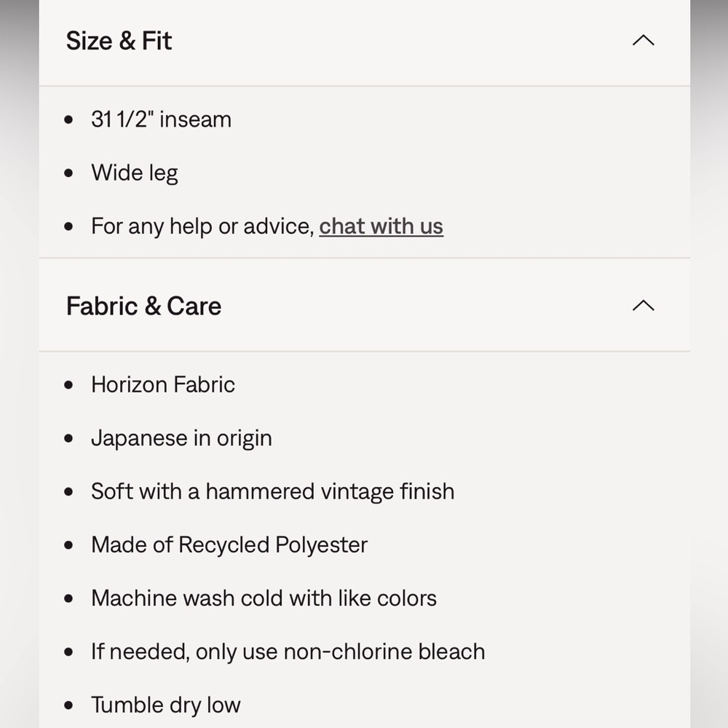This screenshot has height=728, width=728.
Task: Select Machine wash cold with like colors
Action: point(264,598)
